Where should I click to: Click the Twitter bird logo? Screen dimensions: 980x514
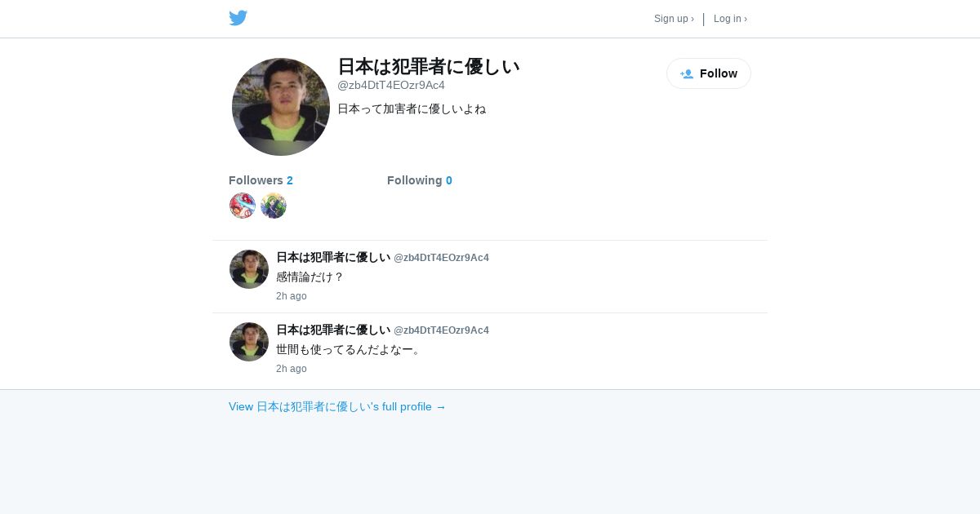point(238,18)
